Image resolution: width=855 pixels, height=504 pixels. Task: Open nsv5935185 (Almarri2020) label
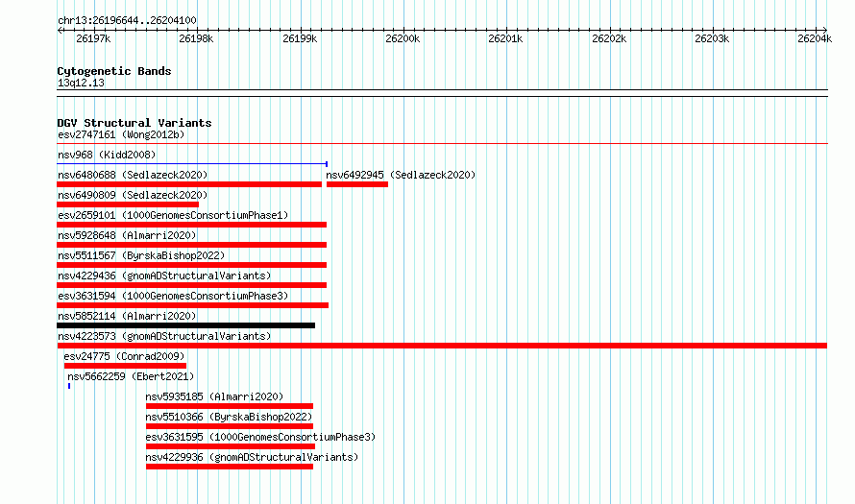tap(214, 396)
